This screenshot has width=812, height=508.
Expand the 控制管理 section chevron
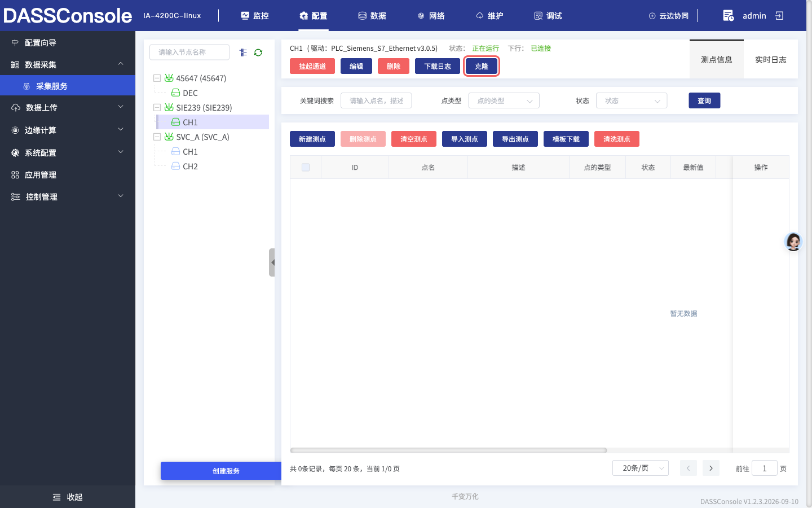(x=121, y=196)
